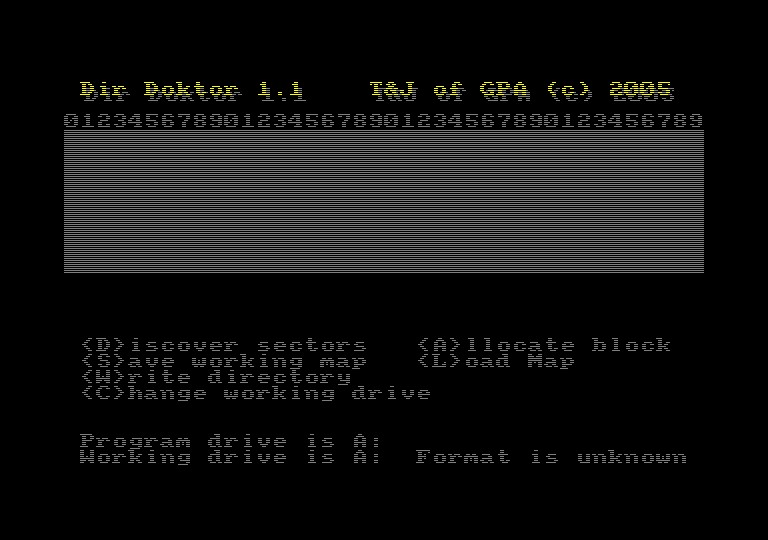768x540 pixels.
Task: Choose Change working drive option
Action: (x=256, y=394)
